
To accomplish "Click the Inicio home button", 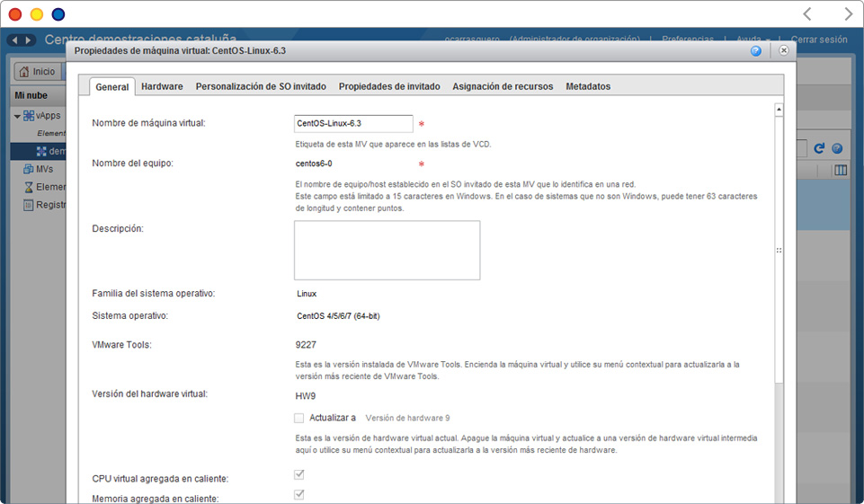I will (x=37, y=72).
